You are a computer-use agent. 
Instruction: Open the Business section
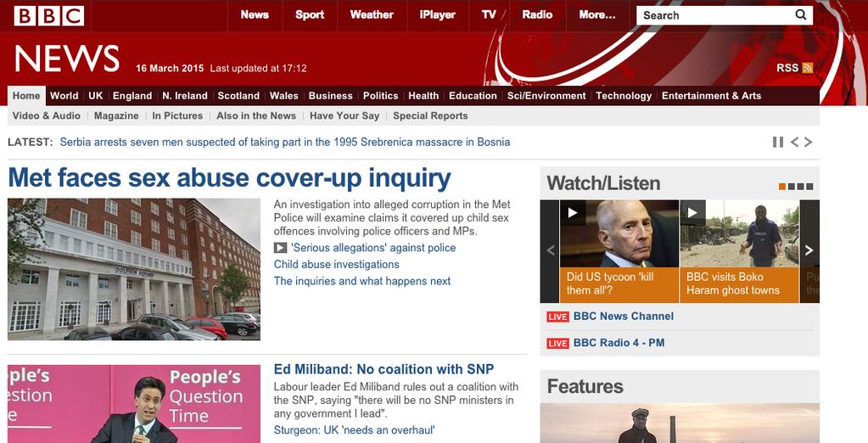click(x=330, y=96)
